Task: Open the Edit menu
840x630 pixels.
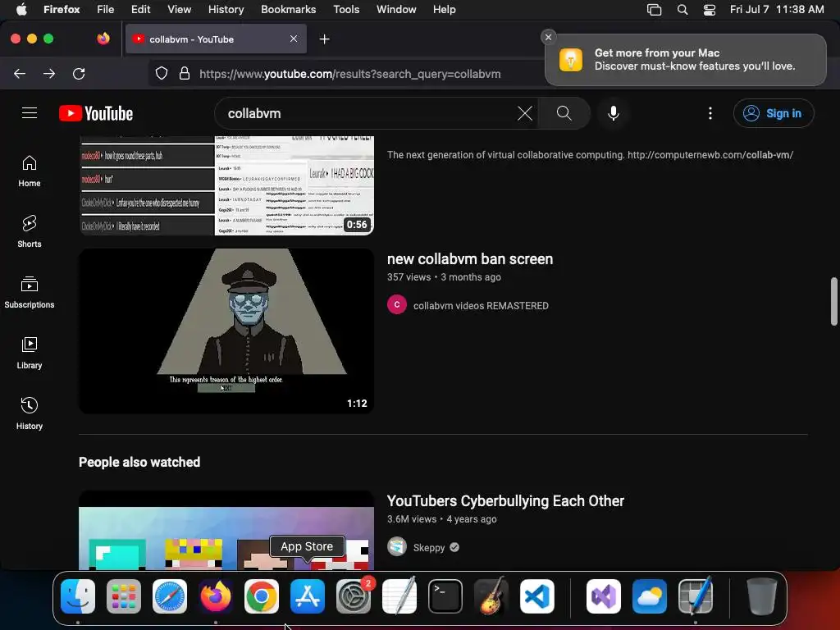Action: (141, 10)
